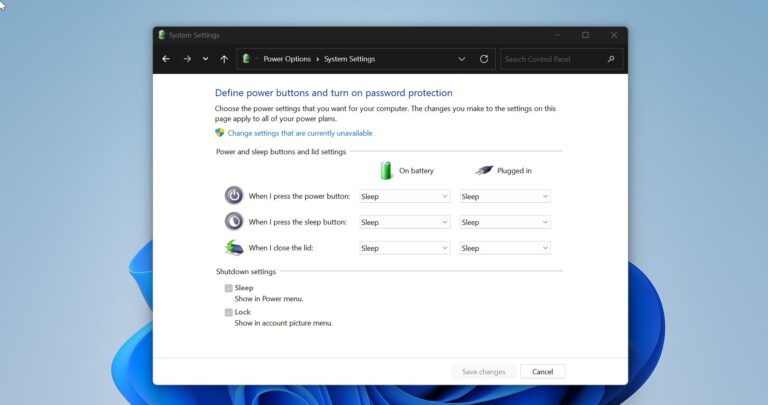Click the Forward arrow in navigation bar
The height and width of the screenshot is (405, 768).
pyautogui.click(x=187, y=59)
